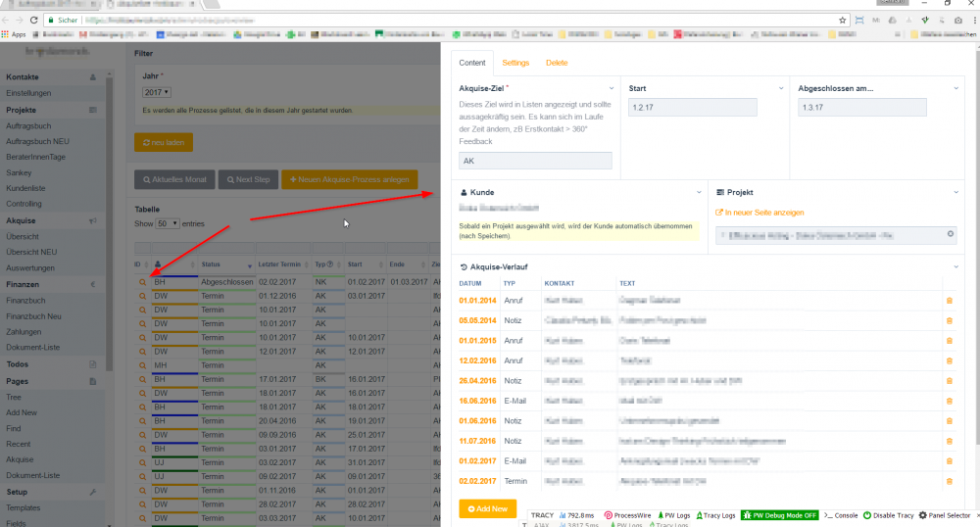This screenshot has height=527, width=980.
Task: Reload the page with browser refresh icon
Action: (35, 20)
